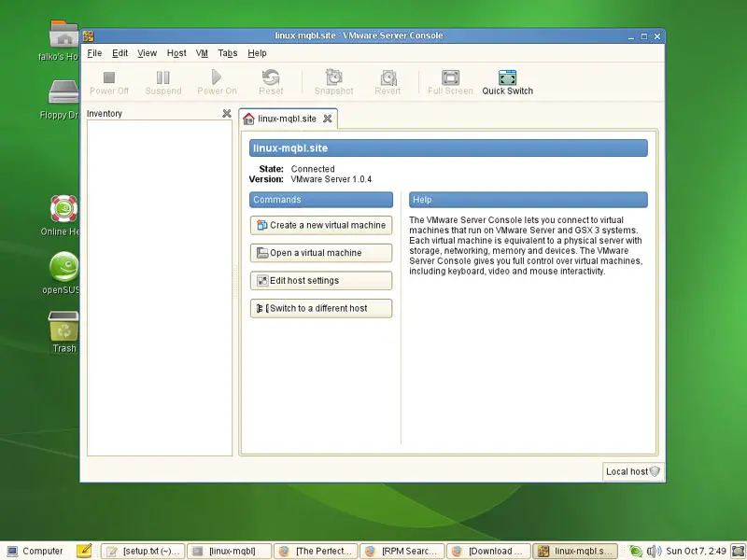747x560 pixels.
Task: Close the linux-mqbl.site tab
Action: (328, 119)
